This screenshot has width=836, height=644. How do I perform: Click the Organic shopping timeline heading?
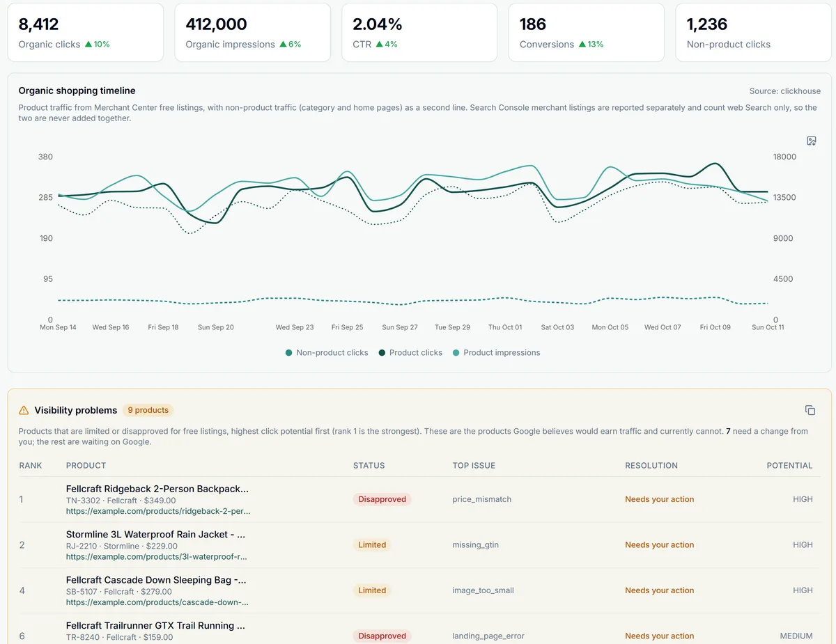point(77,91)
